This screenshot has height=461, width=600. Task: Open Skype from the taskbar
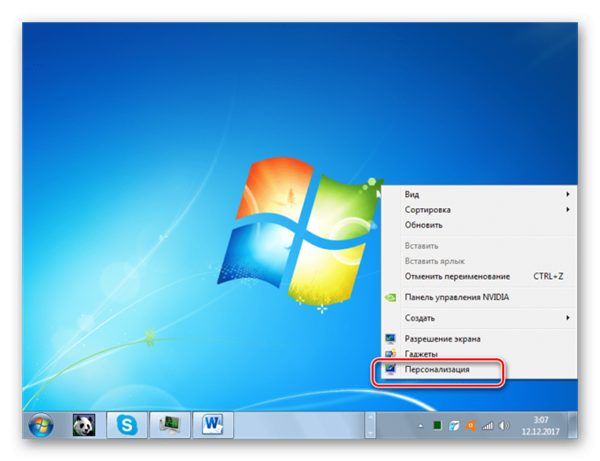(x=127, y=425)
